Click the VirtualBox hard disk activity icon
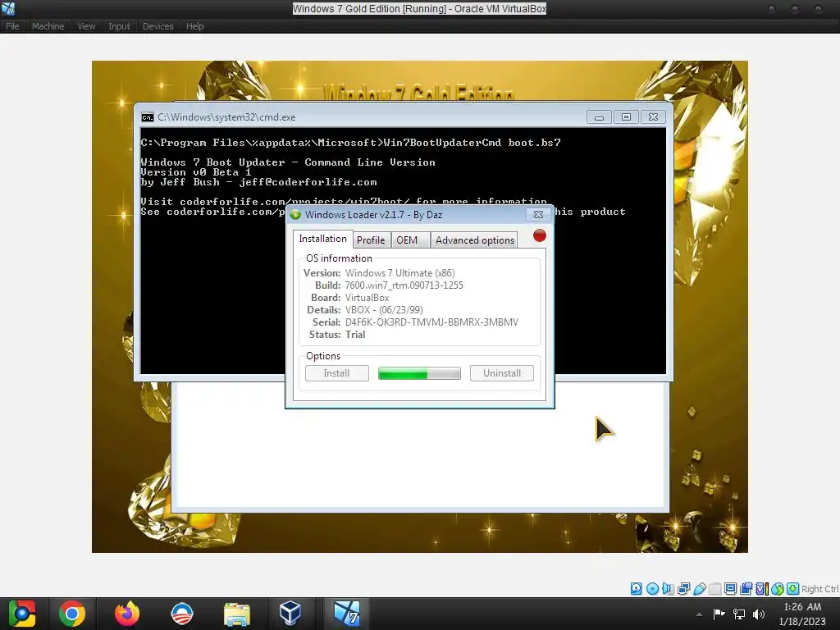The height and width of the screenshot is (630, 840). click(x=636, y=589)
